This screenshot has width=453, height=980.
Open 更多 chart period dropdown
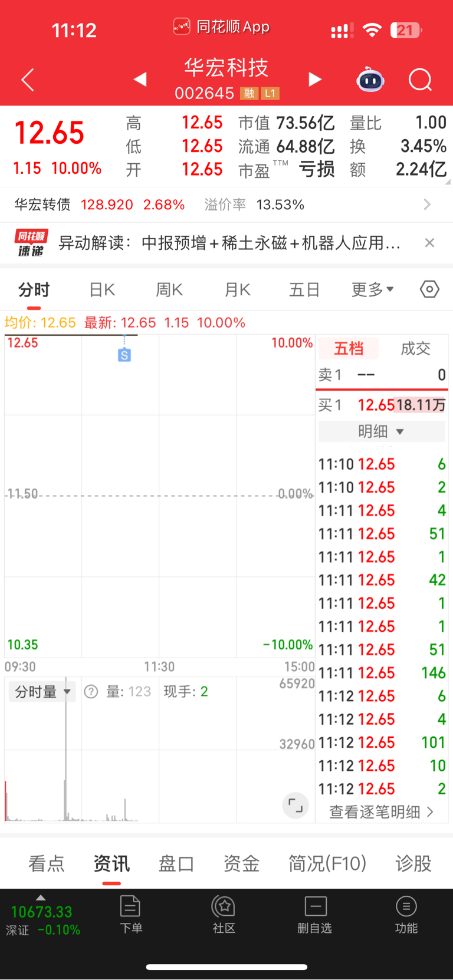click(372, 289)
